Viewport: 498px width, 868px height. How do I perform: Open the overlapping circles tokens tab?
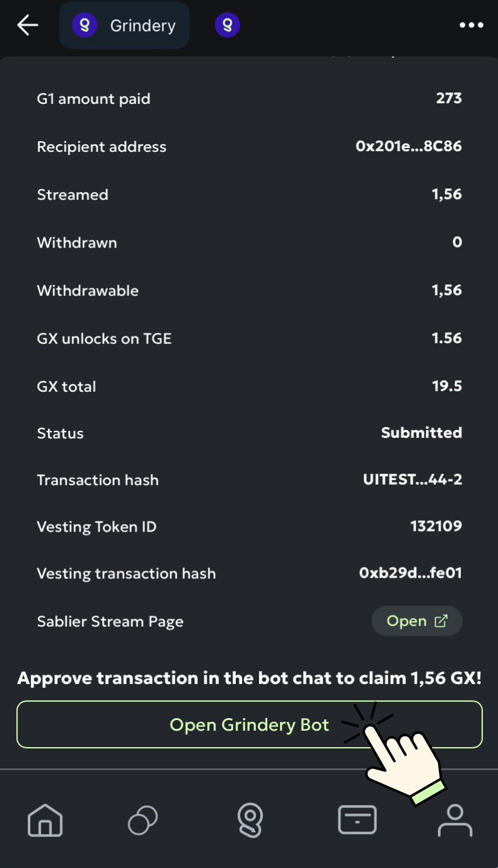pyautogui.click(x=143, y=820)
